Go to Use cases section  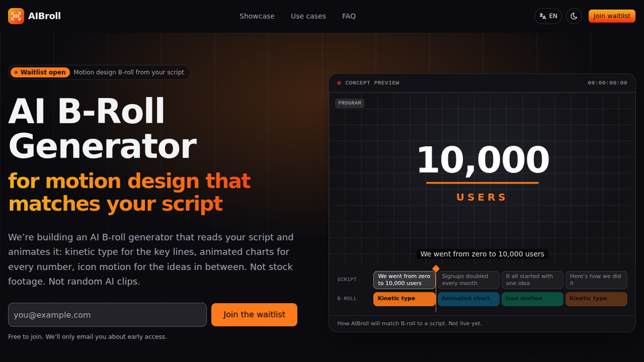click(308, 16)
